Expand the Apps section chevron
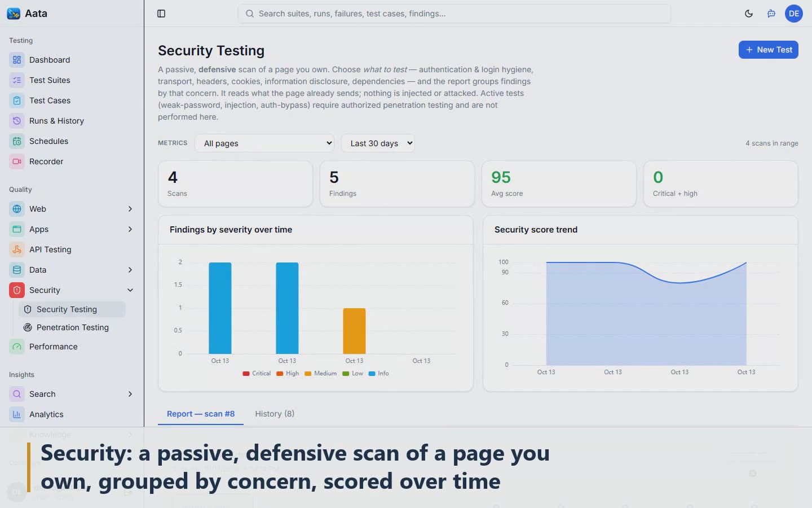 [x=130, y=229]
